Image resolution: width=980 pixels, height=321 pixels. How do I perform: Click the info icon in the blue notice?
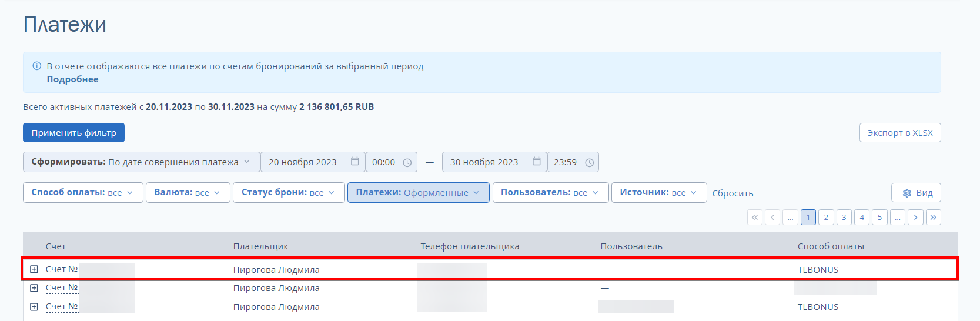pyautogui.click(x=36, y=66)
